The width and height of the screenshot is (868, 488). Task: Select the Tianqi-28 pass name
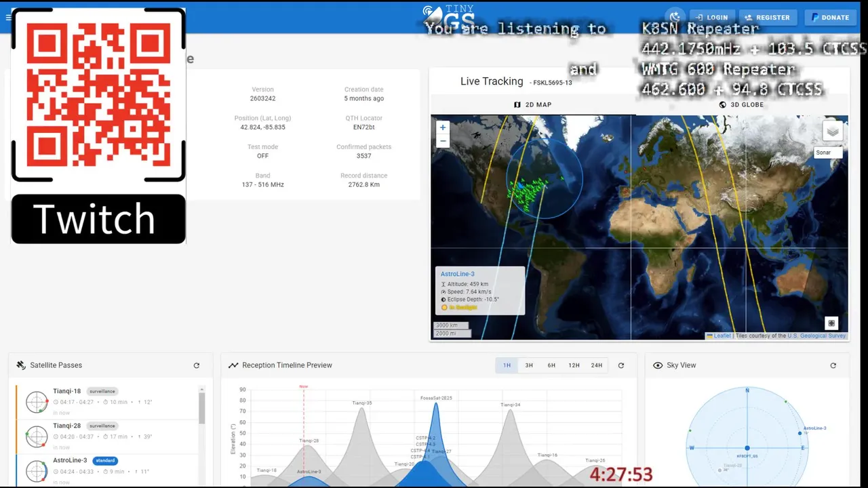coord(67,426)
